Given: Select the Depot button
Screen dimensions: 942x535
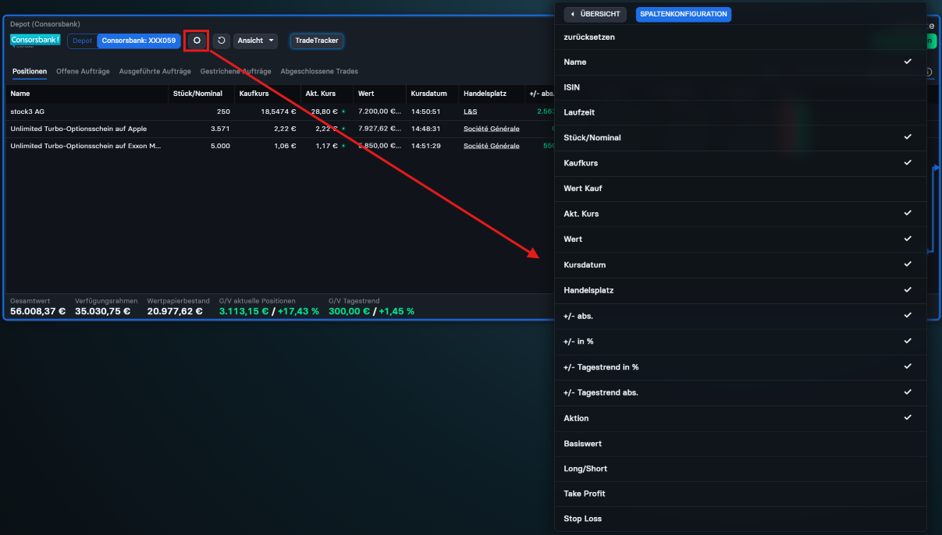Looking at the screenshot, I should [82, 40].
